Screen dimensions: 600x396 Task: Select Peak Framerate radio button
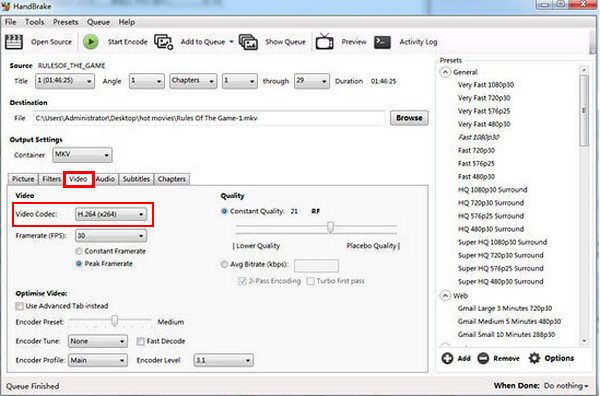tap(79, 264)
